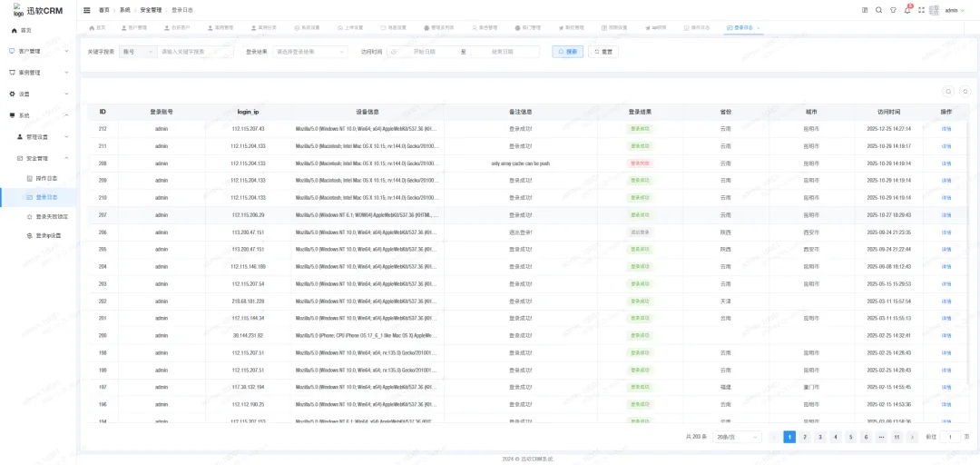This screenshot has width=980, height=465.
Task: Open the 账号 keyword type dropdown
Action: [x=138, y=52]
